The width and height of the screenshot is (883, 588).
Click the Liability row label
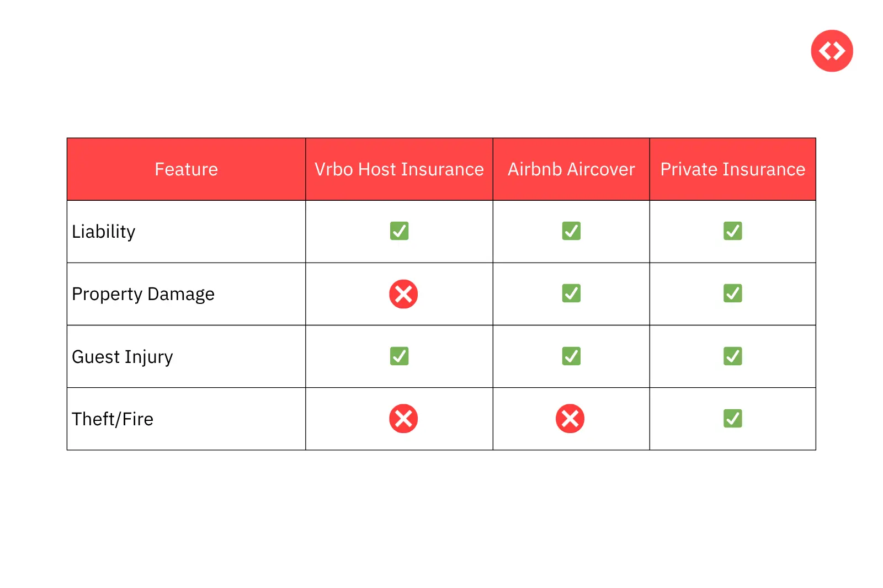pyautogui.click(x=104, y=232)
